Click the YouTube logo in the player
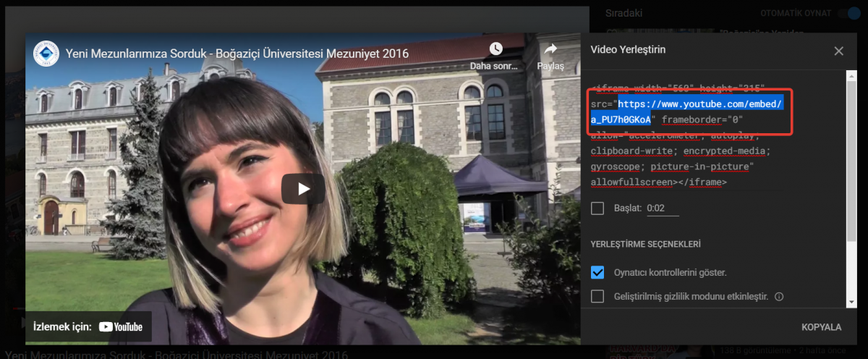This screenshot has height=359, width=868. point(121,326)
